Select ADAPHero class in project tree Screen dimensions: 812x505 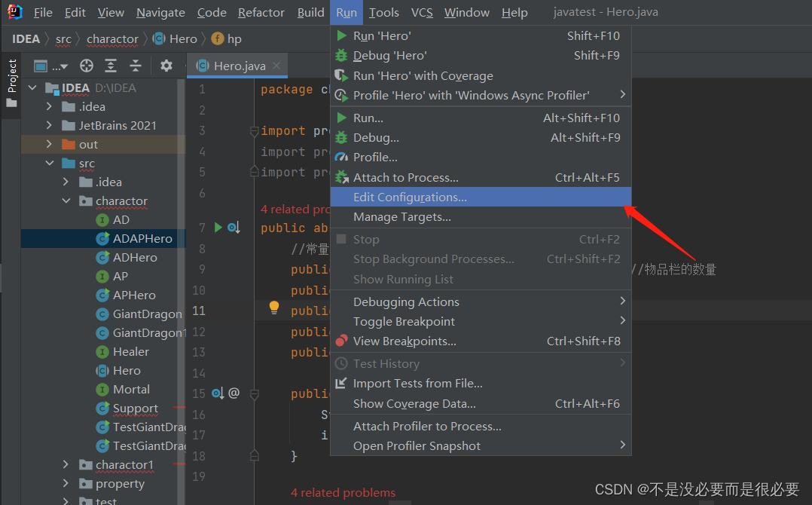coord(142,238)
